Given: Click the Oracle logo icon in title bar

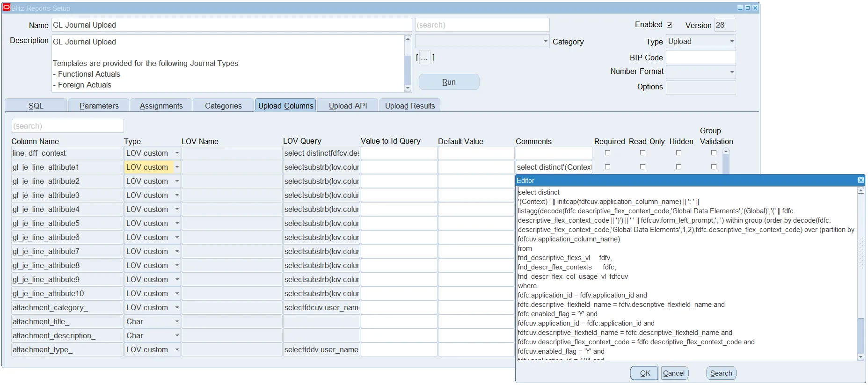Looking at the screenshot, I should pos(7,7).
